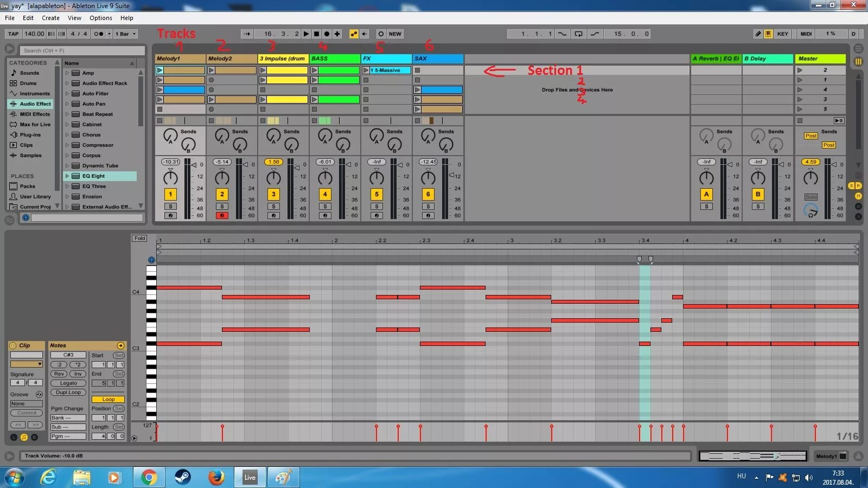This screenshot has height=488, width=868.
Task: Open Steam from the taskbar
Action: pos(182,477)
